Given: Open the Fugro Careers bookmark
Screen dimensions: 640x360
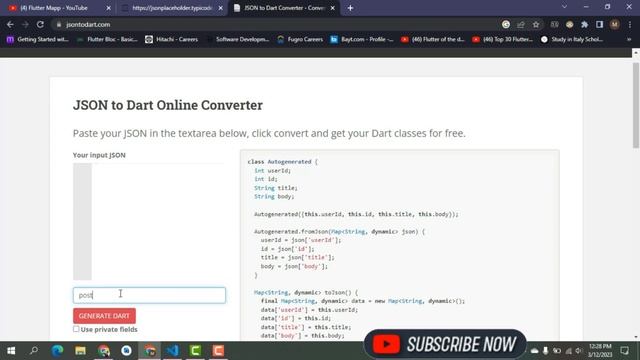Looking at the screenshot, I should click(300, 40).
